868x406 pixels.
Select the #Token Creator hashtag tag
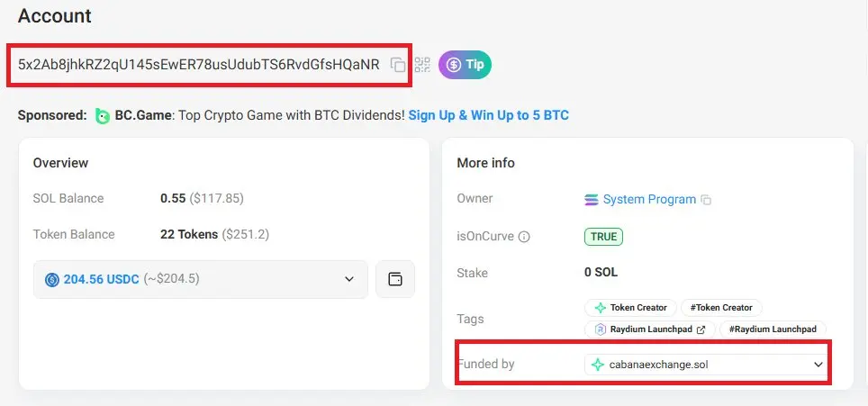[x=721, y=308]
